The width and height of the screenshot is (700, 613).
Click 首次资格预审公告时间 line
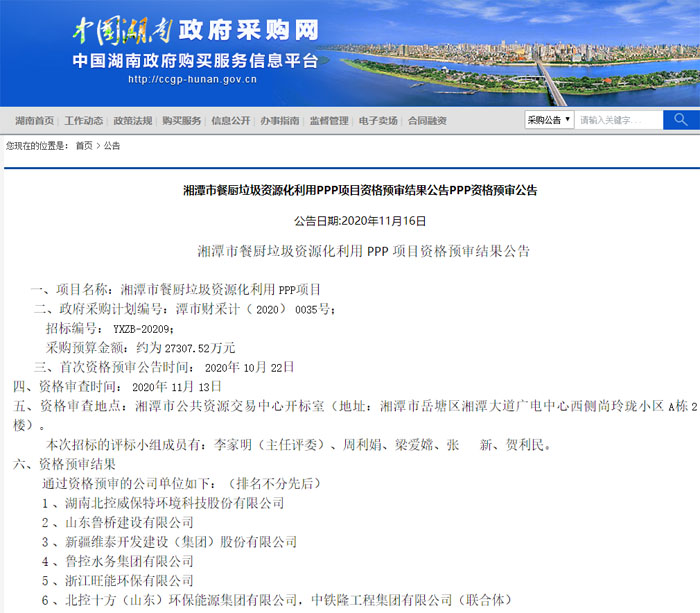click(164, 367)
